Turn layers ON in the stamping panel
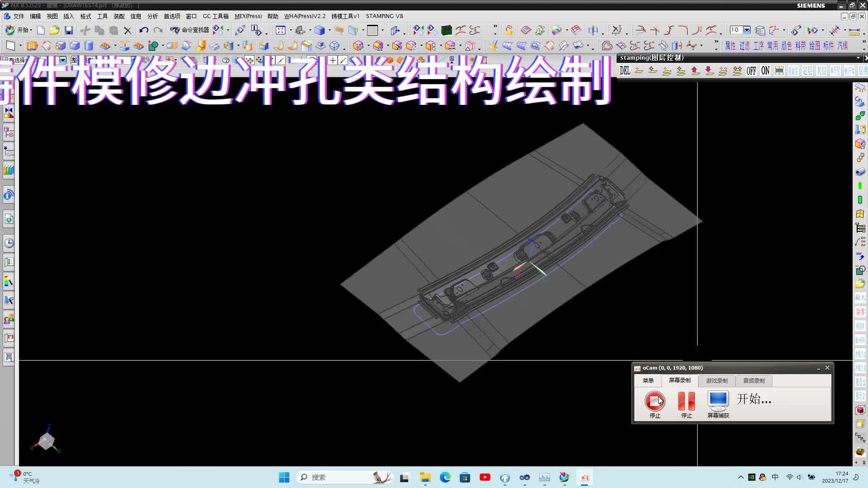 [x=765, y=71]
